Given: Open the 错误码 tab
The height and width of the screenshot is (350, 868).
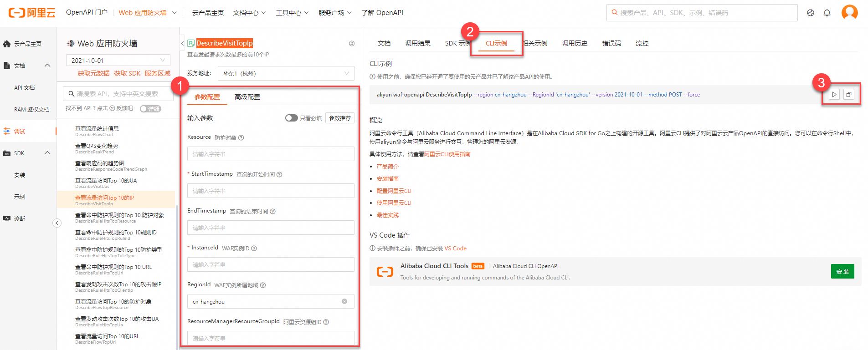Looking at the screenshot, I should [611, 43].
